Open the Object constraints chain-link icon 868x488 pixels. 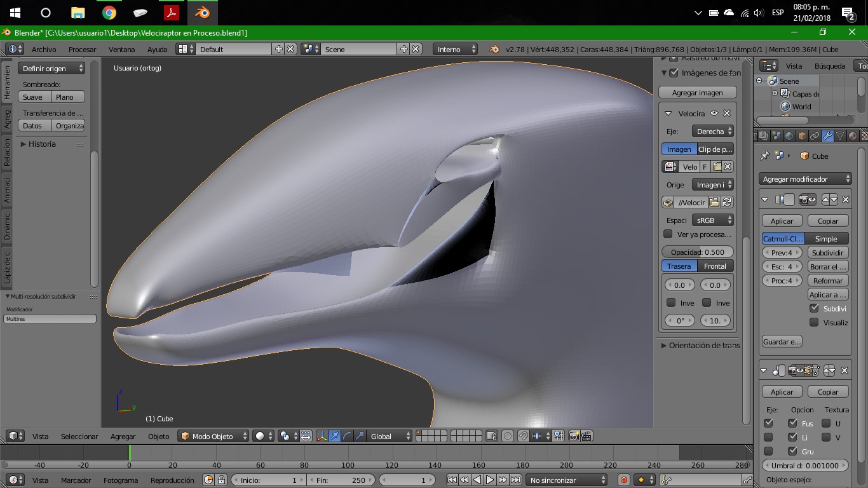[814, 136]
